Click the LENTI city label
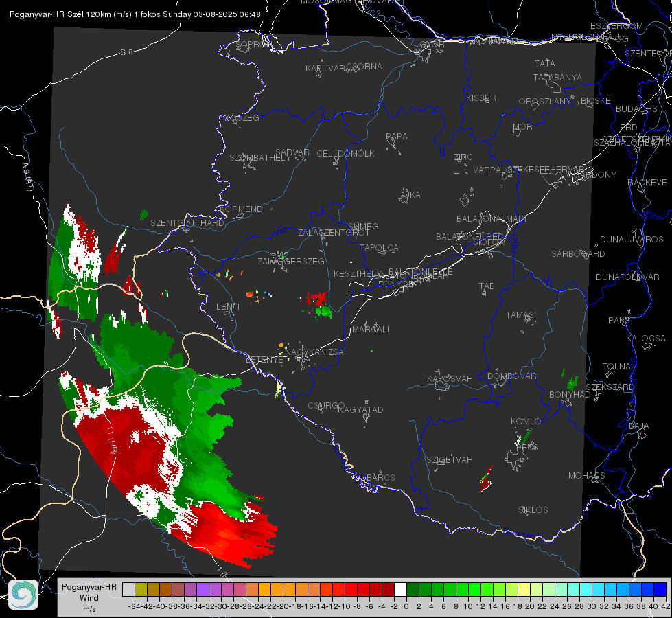Screen dimensions: 672x618 pos(228,307)
